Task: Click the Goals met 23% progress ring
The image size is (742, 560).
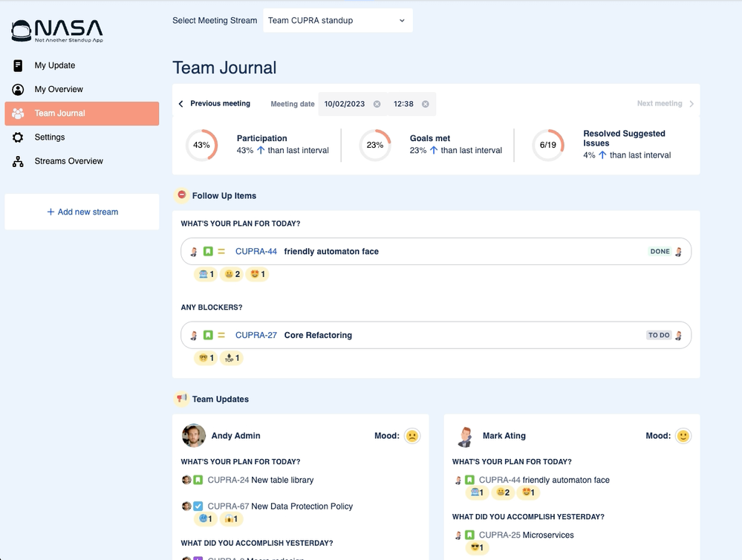Action: point(375,145)
